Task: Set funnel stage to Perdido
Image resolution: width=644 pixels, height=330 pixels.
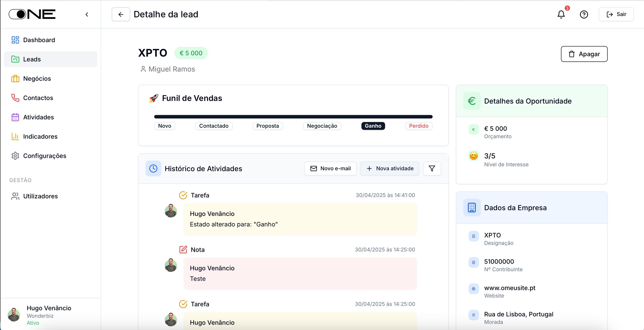Action: pyautogui.click(x=419, y=126)
